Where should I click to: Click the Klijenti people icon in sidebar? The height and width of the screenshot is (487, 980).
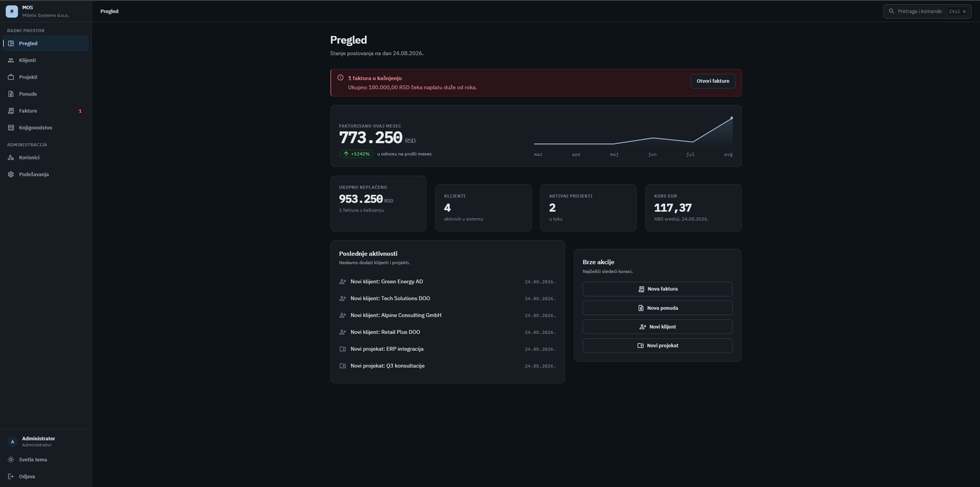[11, 60]
